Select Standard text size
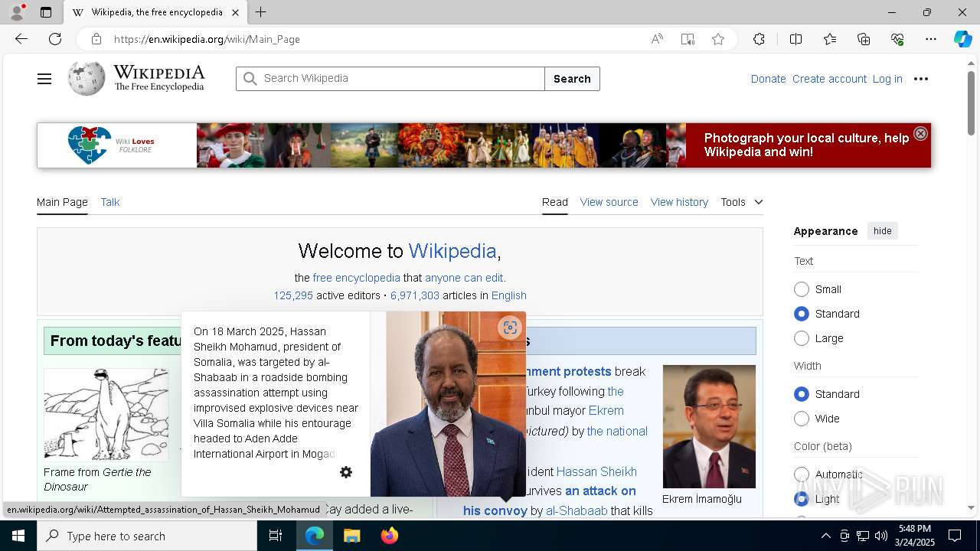The width and height of the screenshot is (980, 551). click(x=802, y=314)
